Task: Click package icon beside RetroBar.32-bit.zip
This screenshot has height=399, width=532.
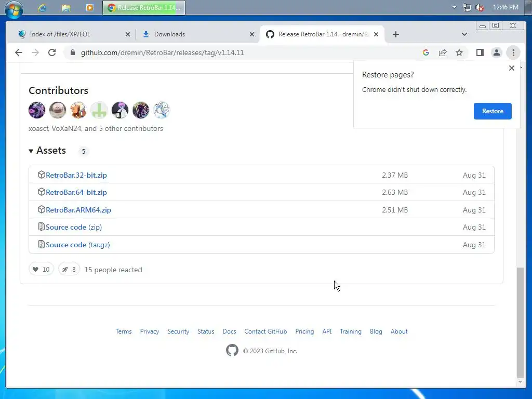Action: (41, 175)
